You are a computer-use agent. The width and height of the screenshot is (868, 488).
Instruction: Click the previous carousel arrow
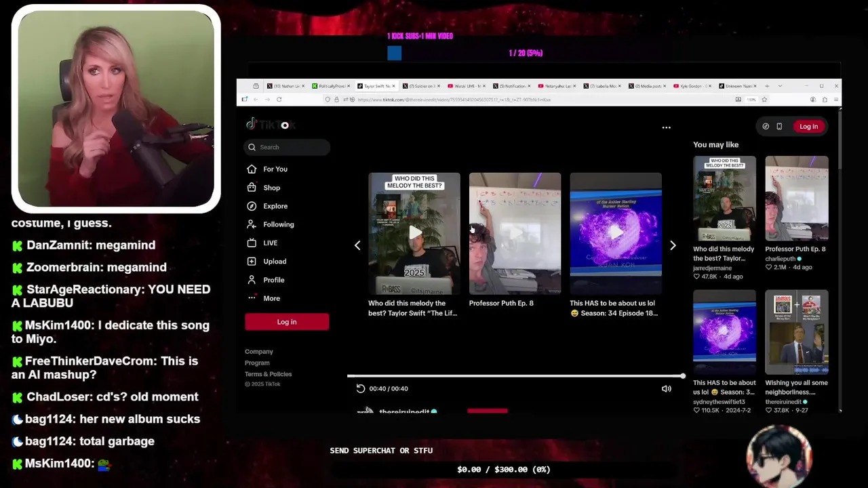point(357,245)
